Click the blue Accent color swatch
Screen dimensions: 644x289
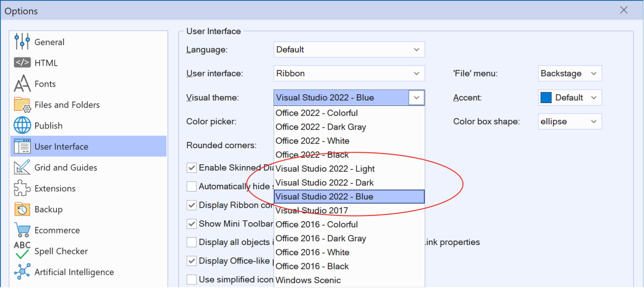pyautogui.click(x=546, y=97)
